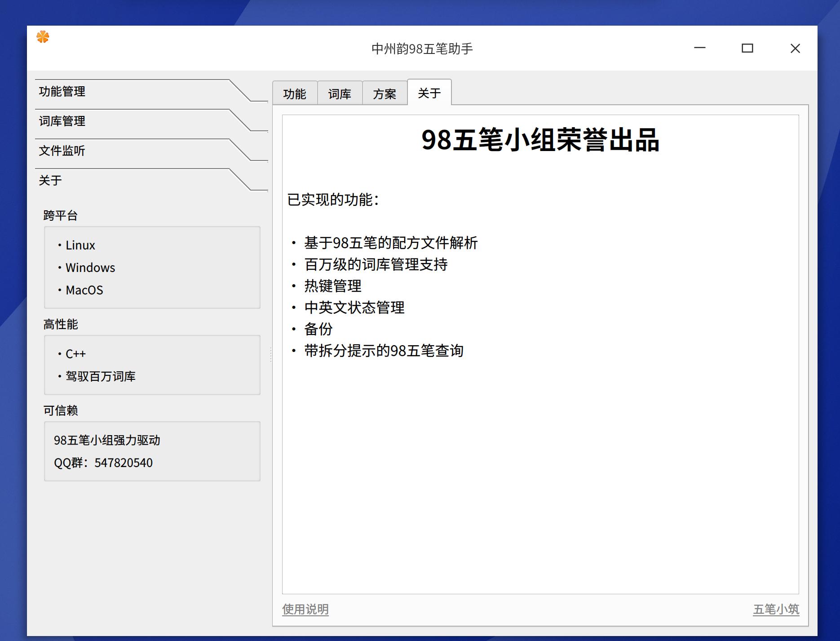Screen dimensions: 840x641
Task: Select the 关于 tab
Action: [x=429, y=92]
